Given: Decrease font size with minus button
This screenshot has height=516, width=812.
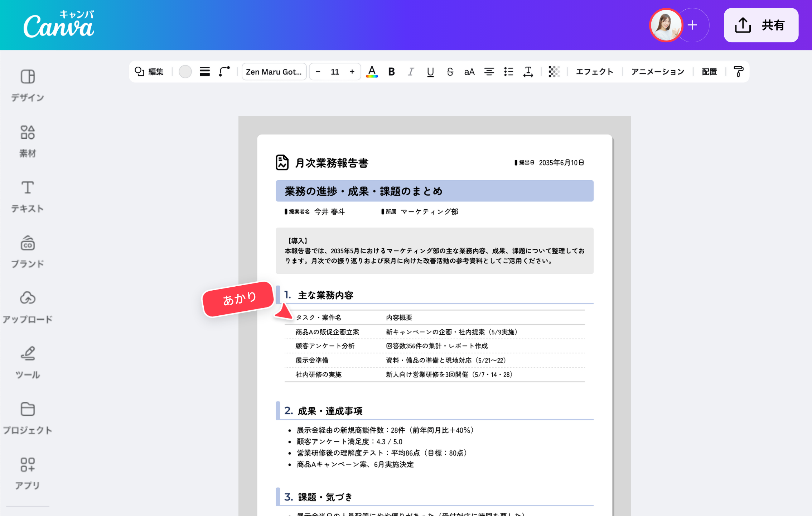Looking at the screenshot, I should (318, 72).
